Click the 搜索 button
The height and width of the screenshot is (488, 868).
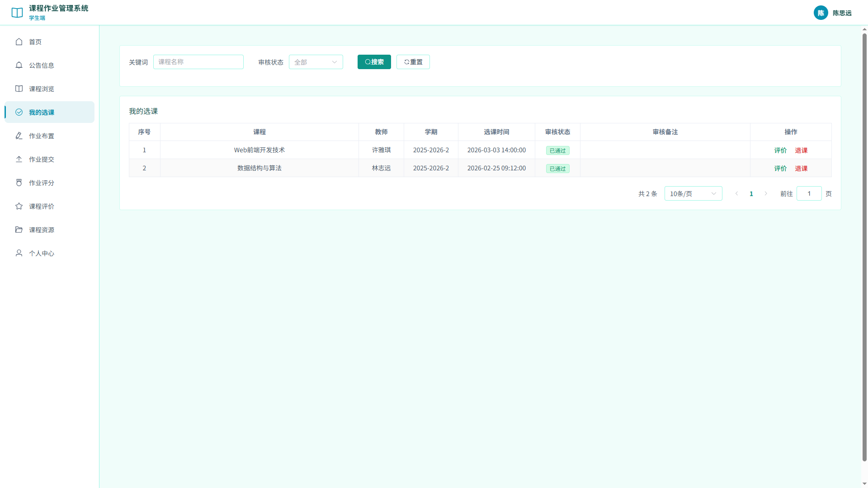pyautogui.click(x=374, y=62)
